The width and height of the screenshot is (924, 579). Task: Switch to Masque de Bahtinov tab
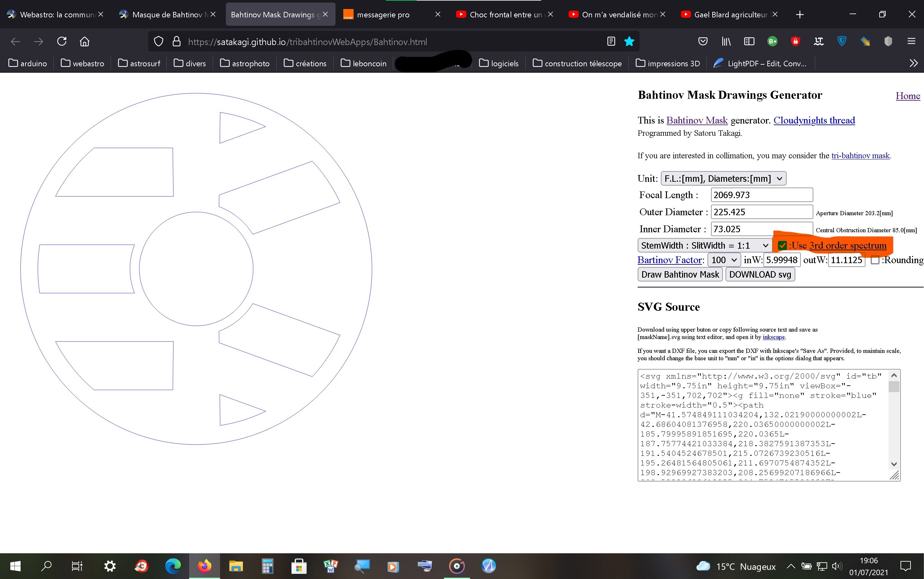tap(167, 14)
